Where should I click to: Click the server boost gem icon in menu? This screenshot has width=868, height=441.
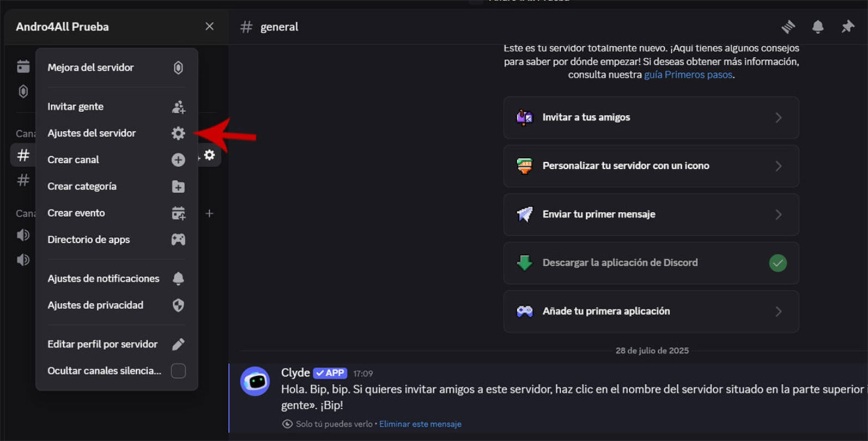pyautogui.click(x=178, y=68)
